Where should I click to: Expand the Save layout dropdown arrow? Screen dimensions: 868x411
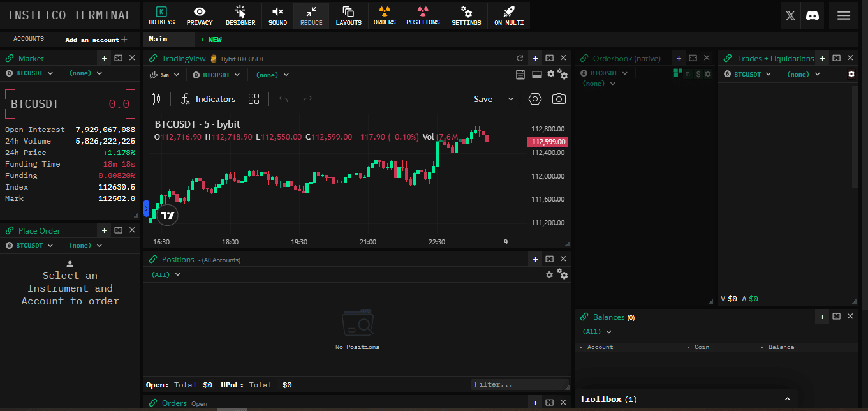coord(510,99)
